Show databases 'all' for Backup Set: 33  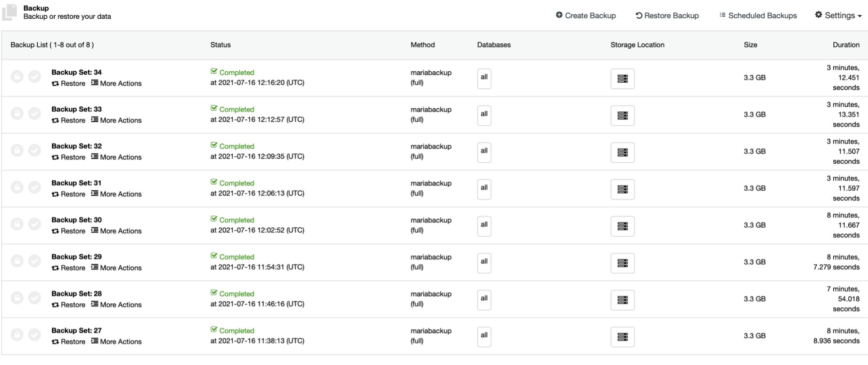(484, 116)
